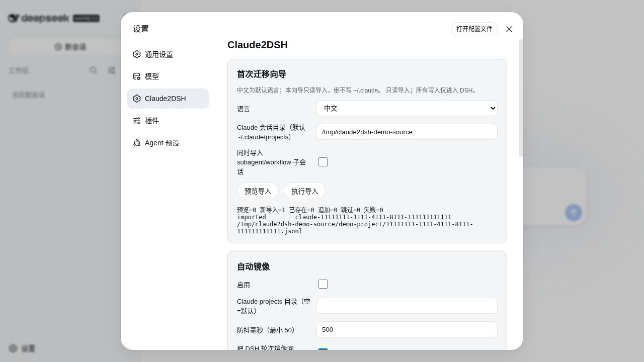Close the settings dialog with the X
This screenshot has width=644, height=362.
[509, 29]
